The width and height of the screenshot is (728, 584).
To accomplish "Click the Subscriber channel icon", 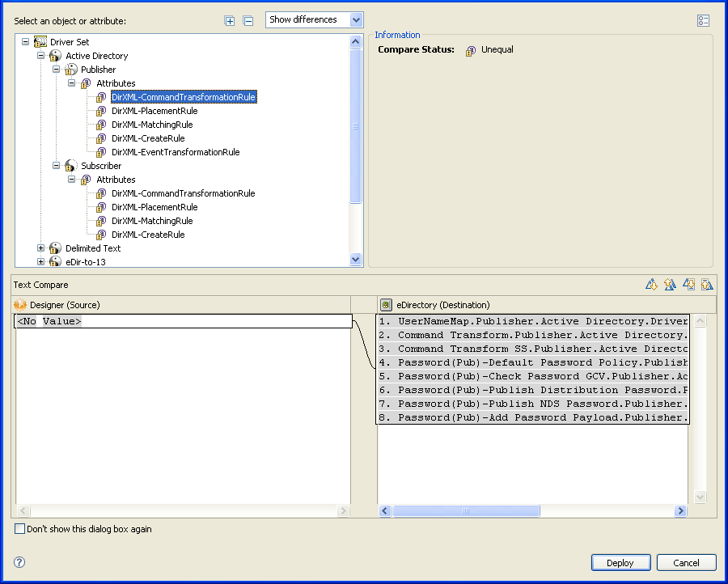I will 70,166.
